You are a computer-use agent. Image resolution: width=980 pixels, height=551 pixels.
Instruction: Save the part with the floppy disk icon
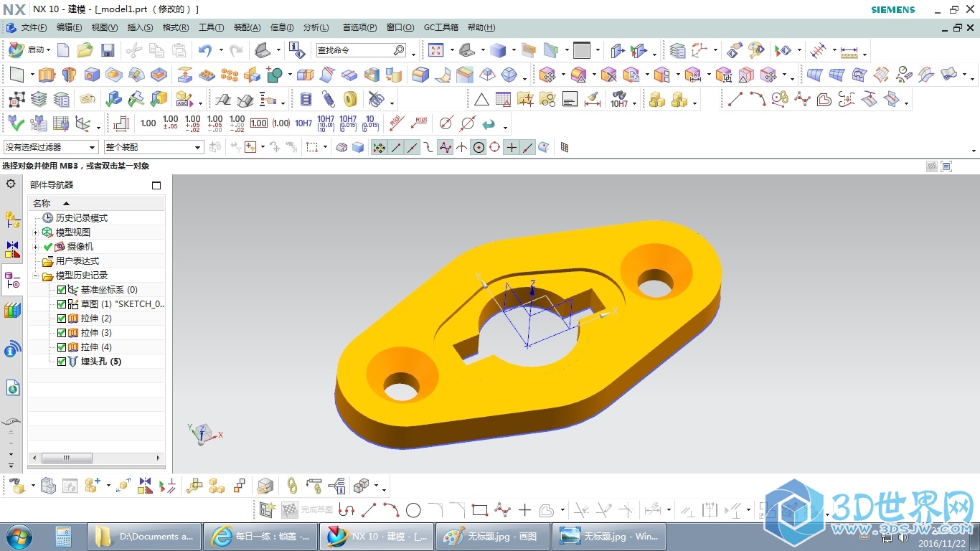tap(108, 50)
